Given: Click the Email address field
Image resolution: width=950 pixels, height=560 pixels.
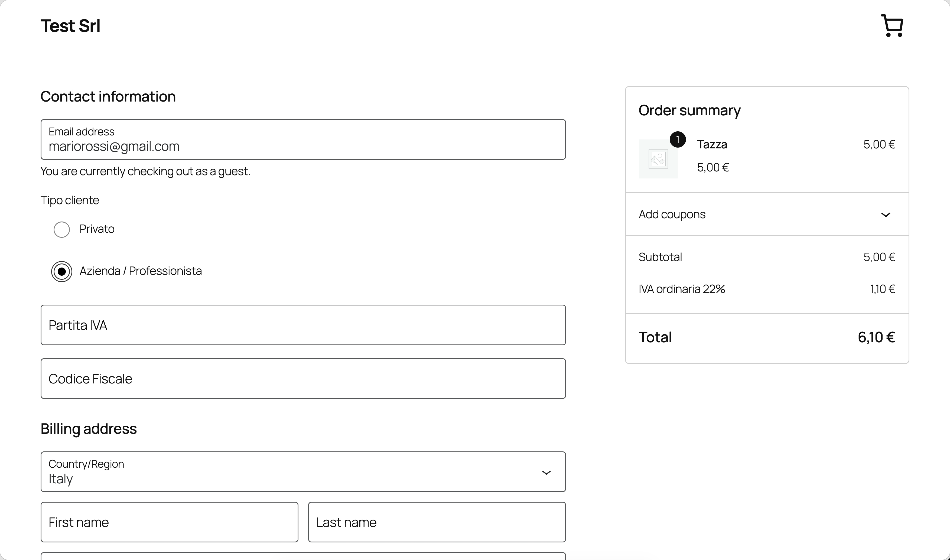Looking at the screenshot, I should point(303,140).
